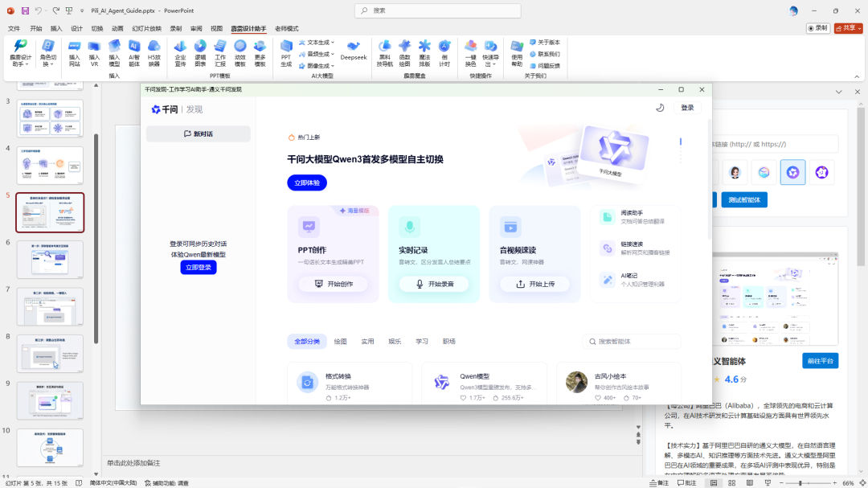
Task: Click 新对话 in the sidebar
Action: (x=199, y=133)
